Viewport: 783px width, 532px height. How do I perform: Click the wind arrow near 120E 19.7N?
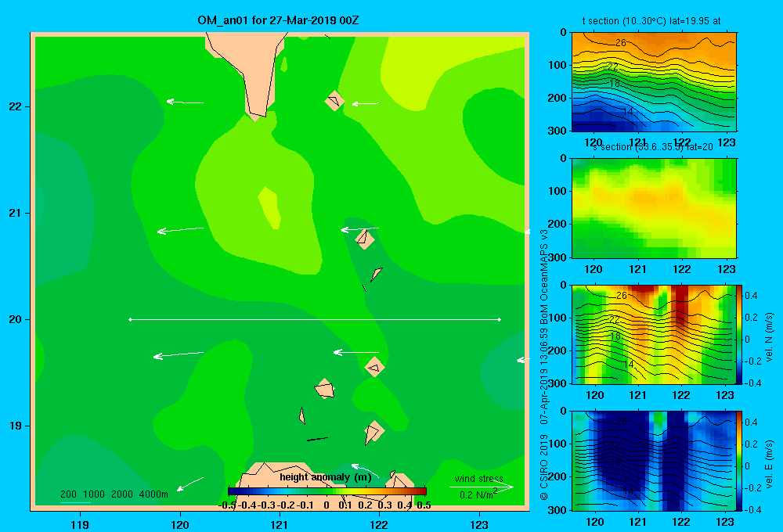coord(179,355)
